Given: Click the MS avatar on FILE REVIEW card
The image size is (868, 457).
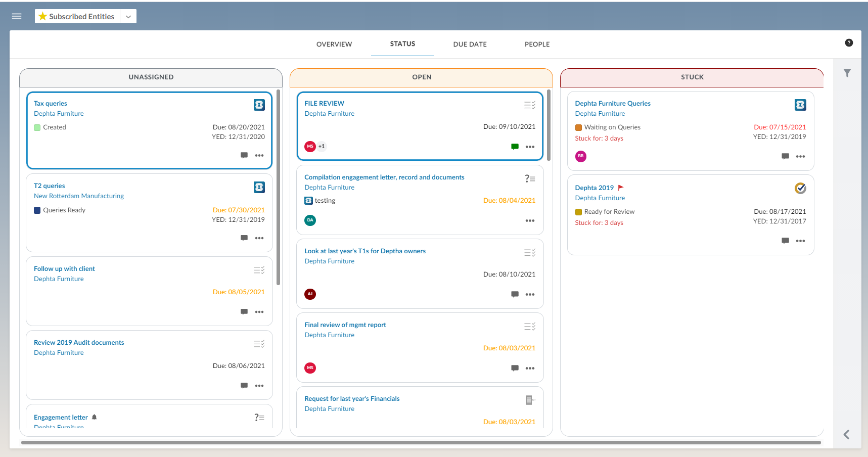Looking at the screenshot, I should tap(310, 147).
